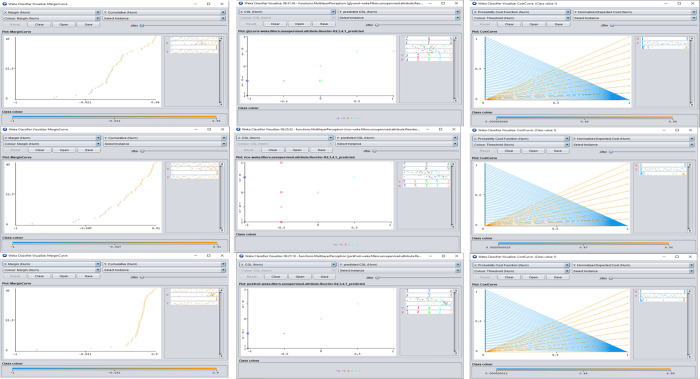Click Save button in jackfruit visualizer window
The height and width of the screenshot is (379, 700).
(324, 277)
